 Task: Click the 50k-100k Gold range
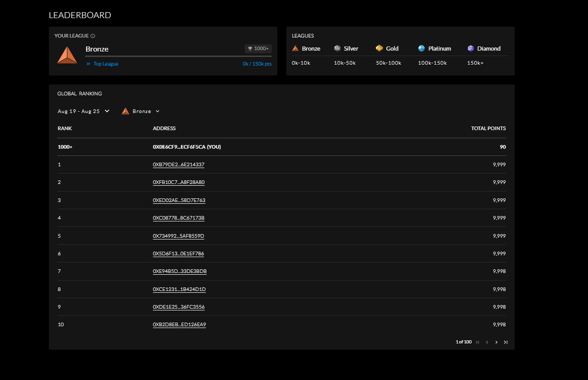pyautogui.click(x=389, y=63)
